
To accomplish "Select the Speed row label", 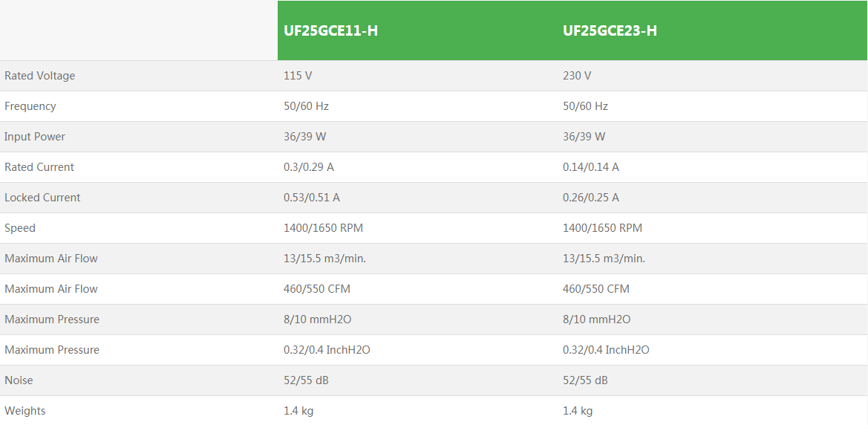I will 20,228.
